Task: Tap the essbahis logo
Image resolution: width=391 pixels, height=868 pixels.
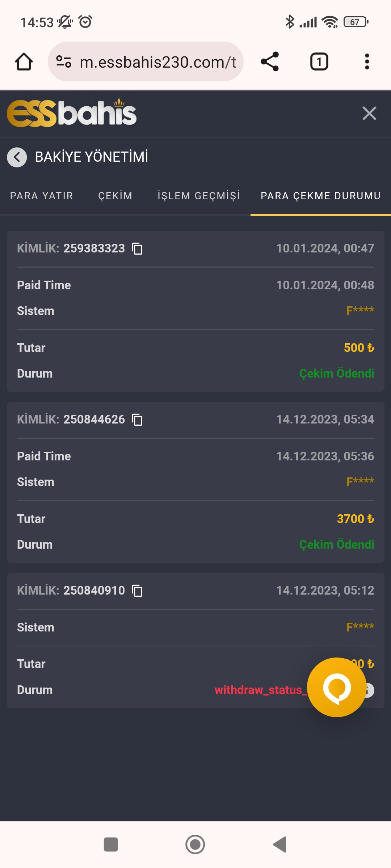Action: 72,113
